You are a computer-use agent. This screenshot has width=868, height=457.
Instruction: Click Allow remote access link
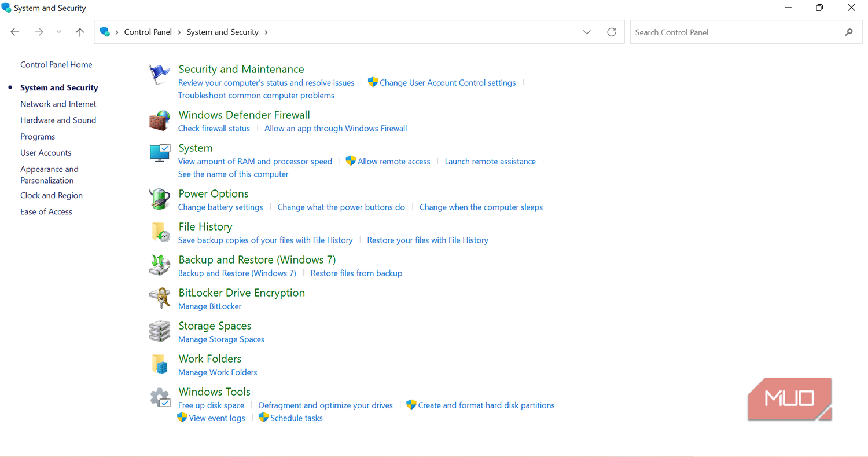pos(393,162)
